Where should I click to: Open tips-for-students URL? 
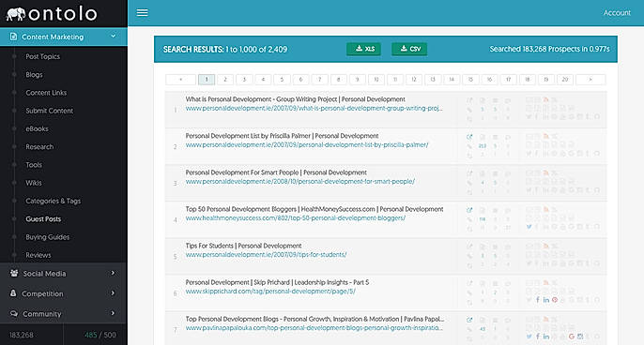click(x=267, y=254)
